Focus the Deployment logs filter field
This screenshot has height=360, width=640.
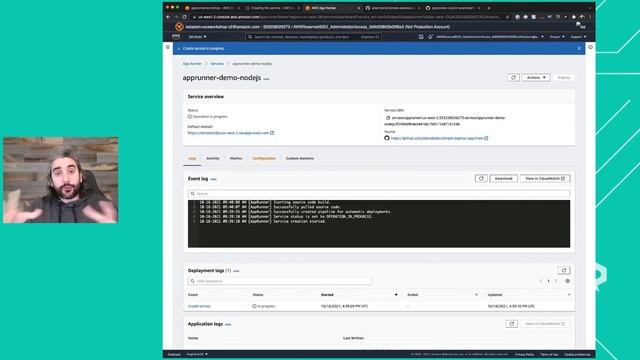pyautogui.click(x=280, y=281)
